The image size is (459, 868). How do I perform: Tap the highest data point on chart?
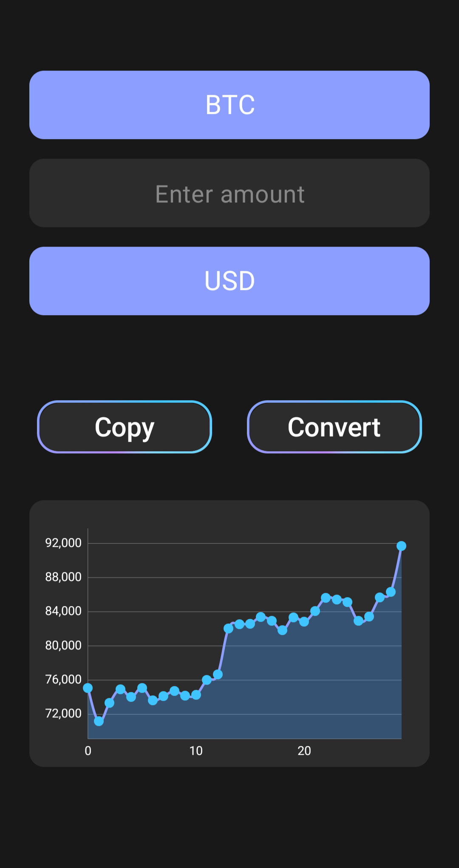401,546
